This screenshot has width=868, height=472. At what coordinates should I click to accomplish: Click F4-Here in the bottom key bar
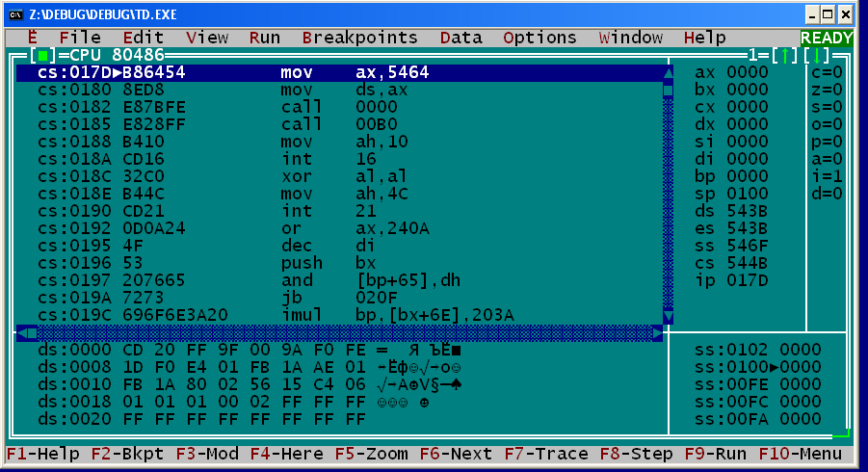(286, 455)
